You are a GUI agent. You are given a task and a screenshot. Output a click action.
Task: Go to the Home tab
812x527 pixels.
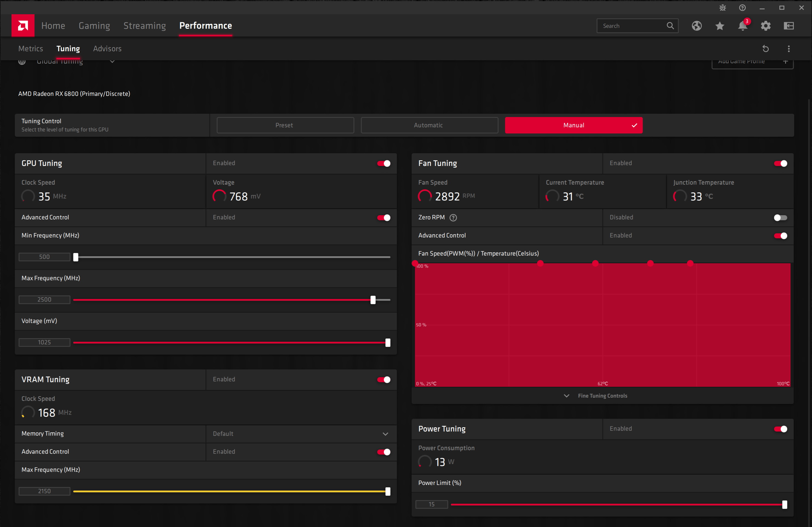point(53,25)
